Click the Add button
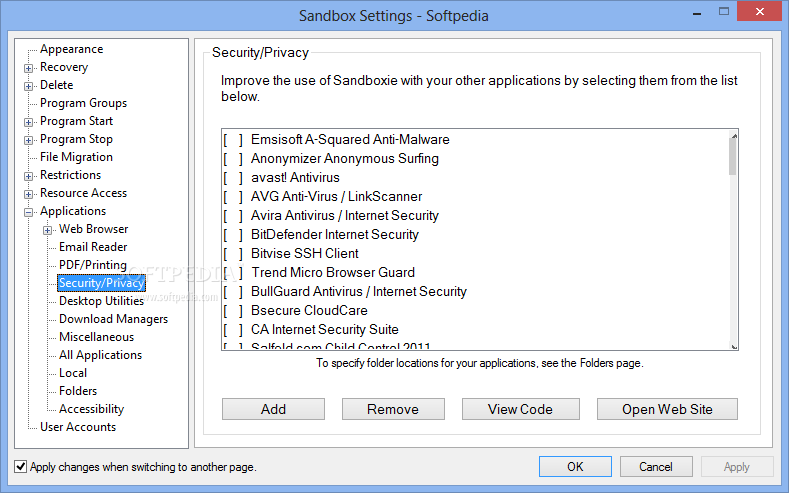 [273, 409]
